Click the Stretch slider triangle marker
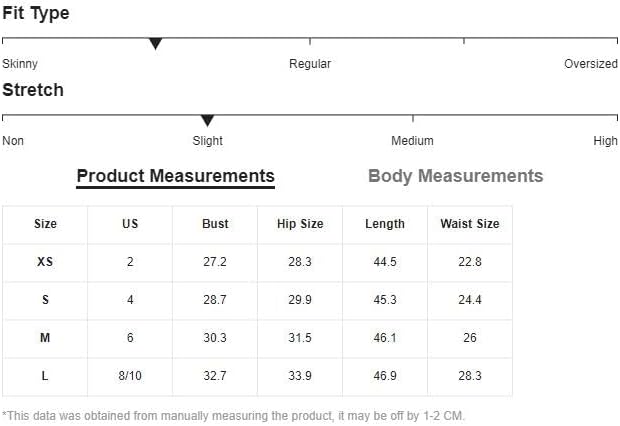 207,121
